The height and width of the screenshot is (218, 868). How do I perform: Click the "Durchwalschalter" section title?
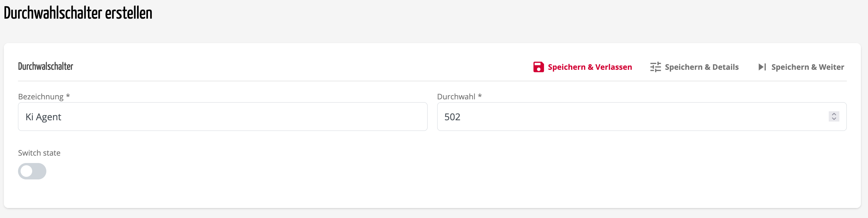tap(45, 66)
